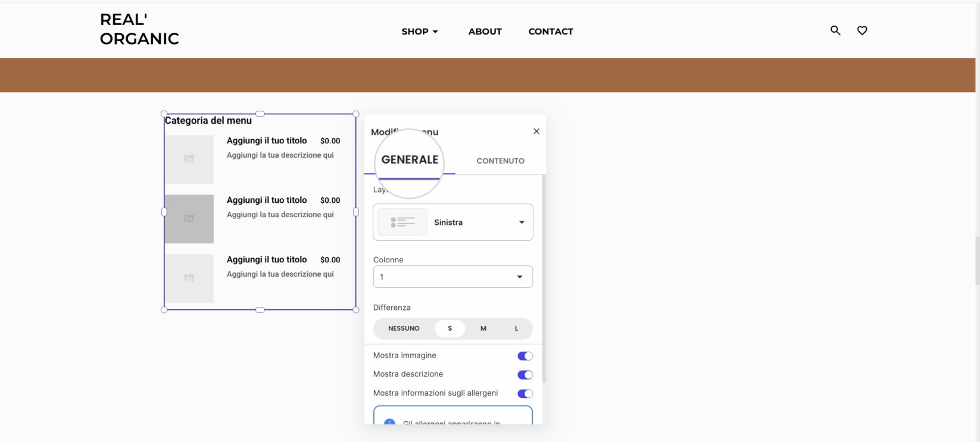Click the second menu item image placeholder
This screenshot has width=980, height=442.
point(189,218)
